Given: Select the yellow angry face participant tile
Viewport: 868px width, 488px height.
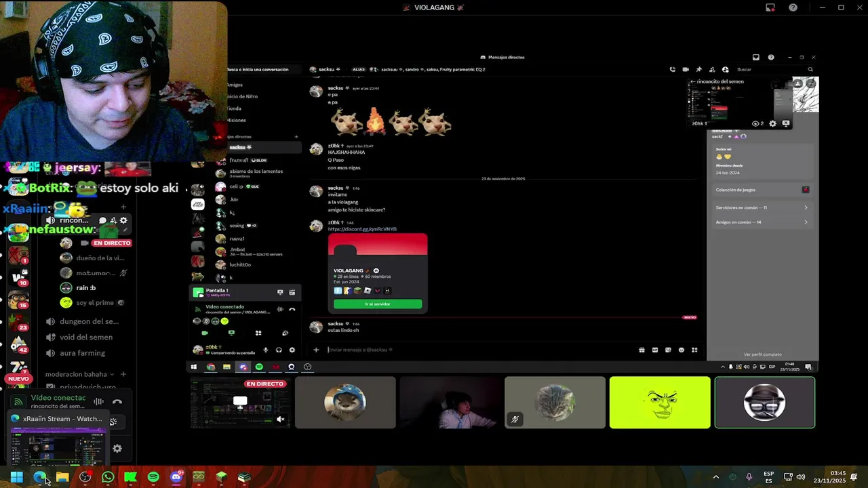Looking at the screenshot, I should pyautogui.click(x=660, y=403).
